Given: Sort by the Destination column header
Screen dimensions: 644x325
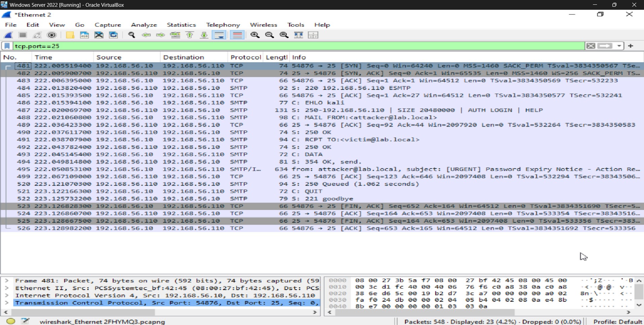Looking at the screenshot, I should coord(194,57).
